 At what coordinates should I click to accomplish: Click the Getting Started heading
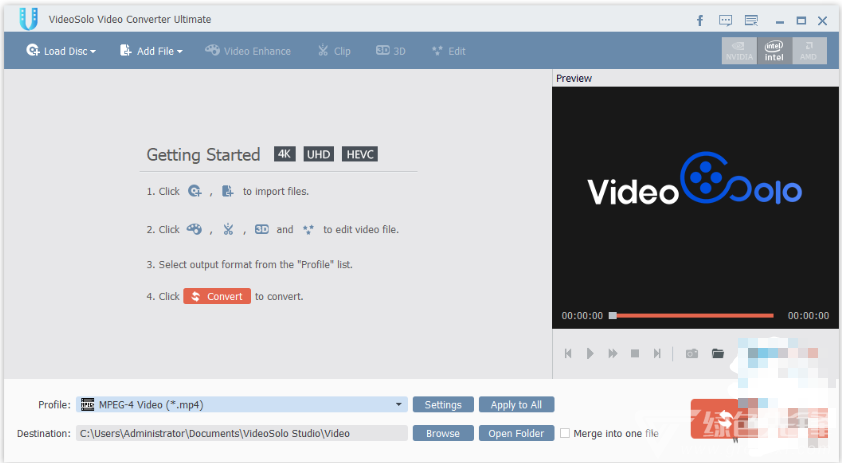point(203,155)
